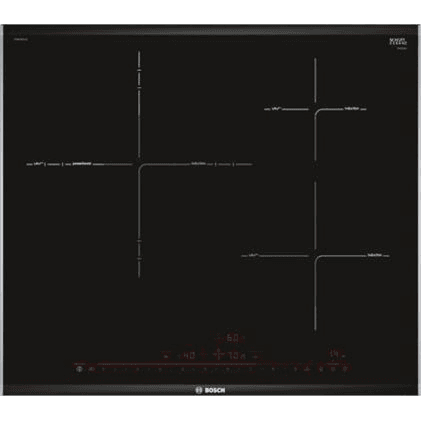This screenshot has height=421, width=421.
Task: Click the powerboost label on large zone
Action: tap(82, 164)
